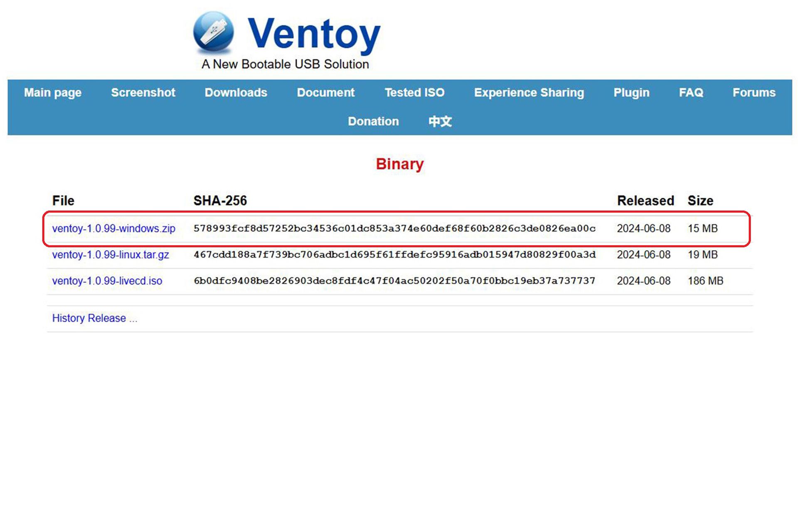Click the 186 MB size cell
798x532 pixels.
pos(705,281)
